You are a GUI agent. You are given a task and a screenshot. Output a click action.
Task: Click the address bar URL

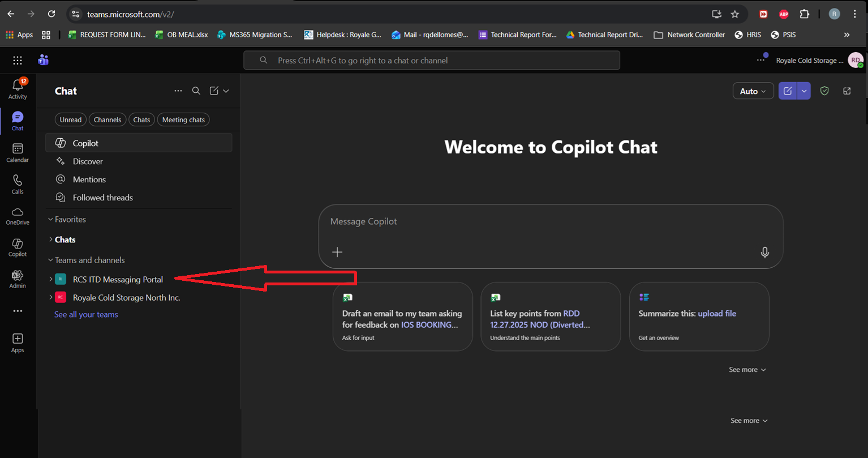coord(130,14)
